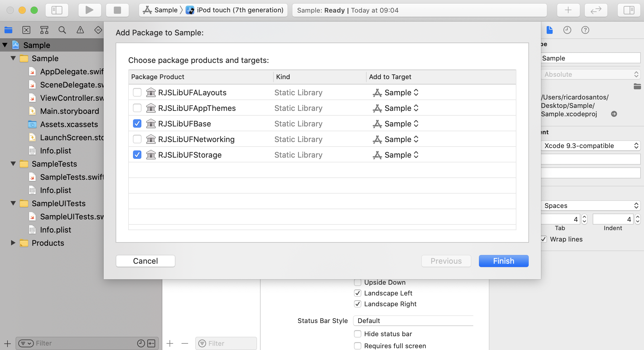Image resolution: width=644 pixels, height=350 pixels.
Task: Expand the Products folder
Action: point(13,243)
